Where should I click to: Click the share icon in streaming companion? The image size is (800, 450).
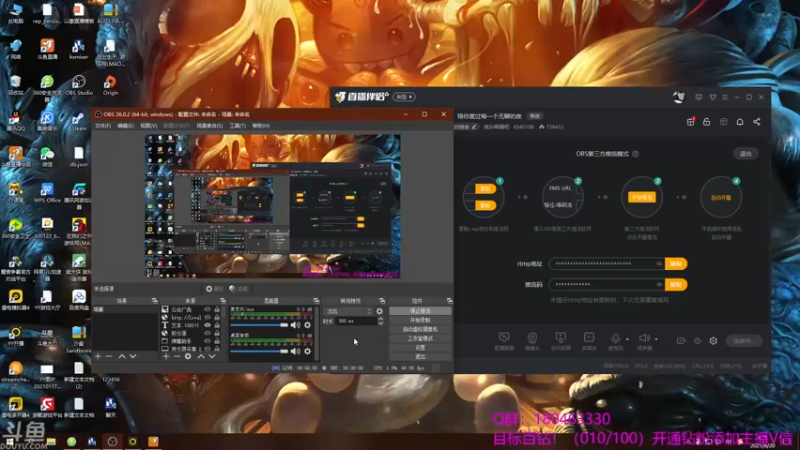point(757,122)
